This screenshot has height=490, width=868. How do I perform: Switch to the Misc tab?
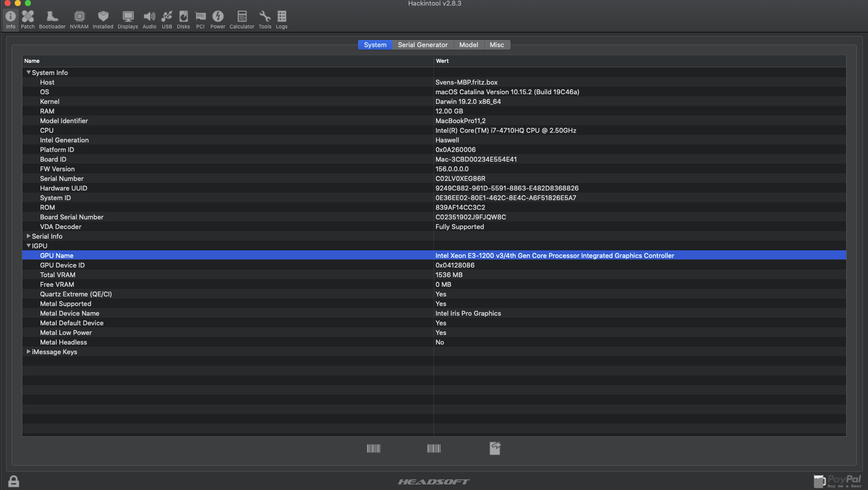pos(497,45)
